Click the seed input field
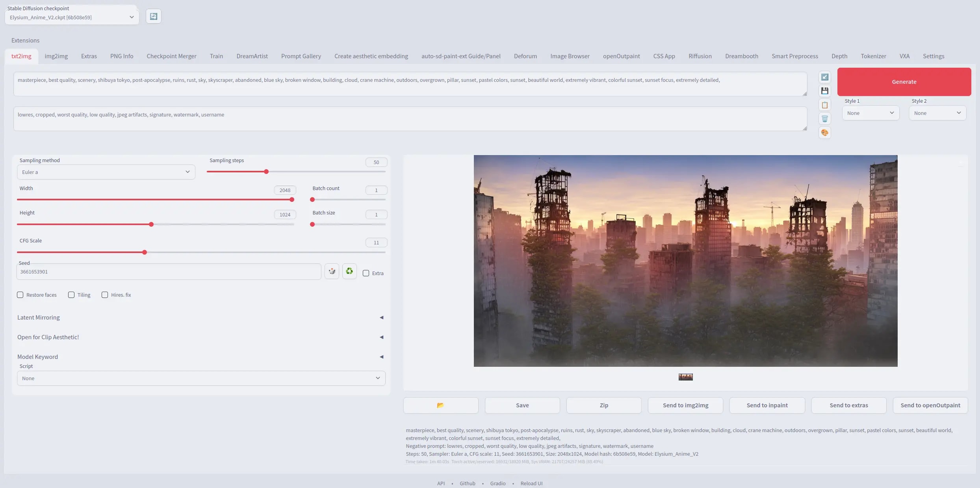 click(x=169, y=271)
